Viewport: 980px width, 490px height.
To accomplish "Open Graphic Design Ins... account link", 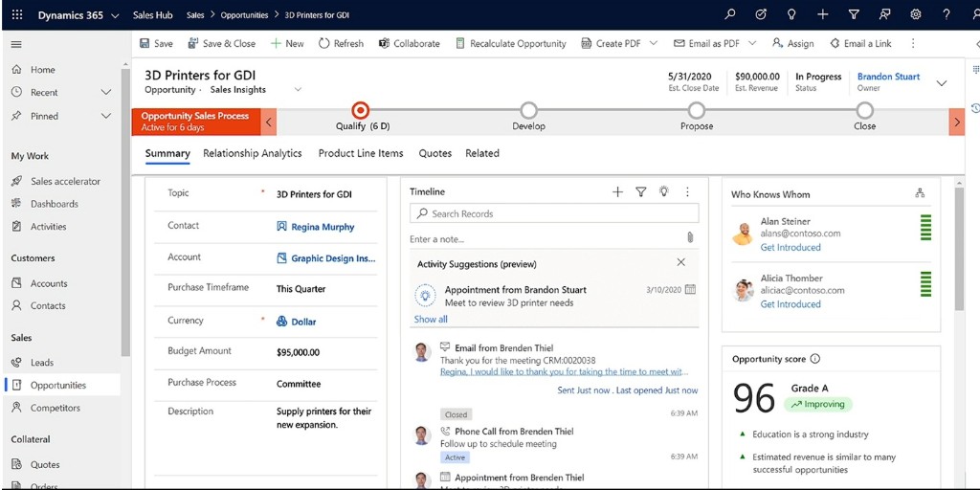I will [x=333, y=258].
